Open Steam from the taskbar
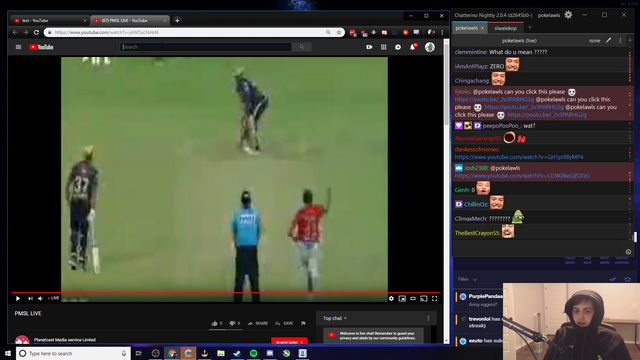This screenshot has height=360, width=640. (x=237, y=353)
